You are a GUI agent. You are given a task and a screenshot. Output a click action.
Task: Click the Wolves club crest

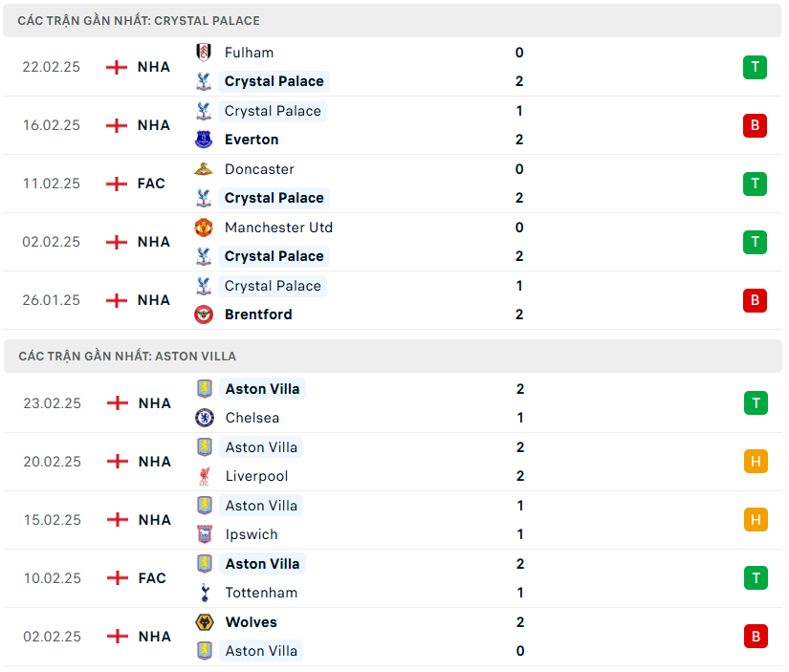coord(204,622)
